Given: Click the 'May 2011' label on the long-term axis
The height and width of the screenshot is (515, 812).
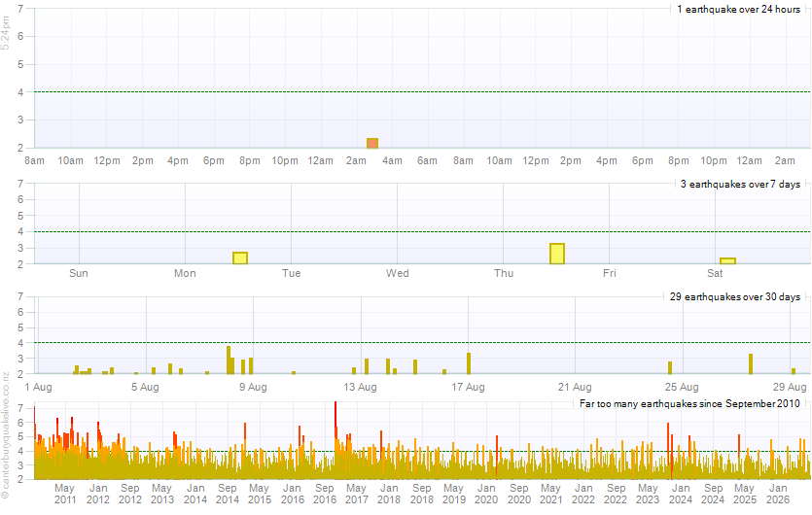Looking at the screenshot, I should [65, 494].
